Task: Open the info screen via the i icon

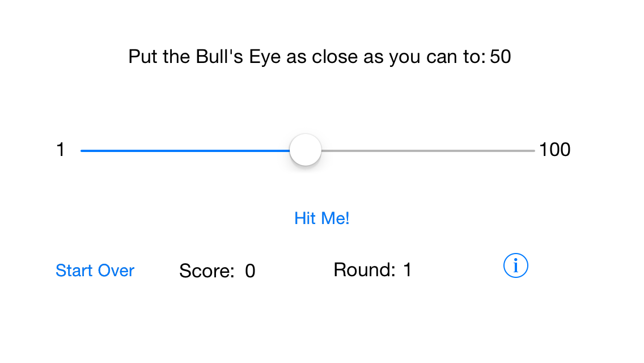Action: click(515, 265)
